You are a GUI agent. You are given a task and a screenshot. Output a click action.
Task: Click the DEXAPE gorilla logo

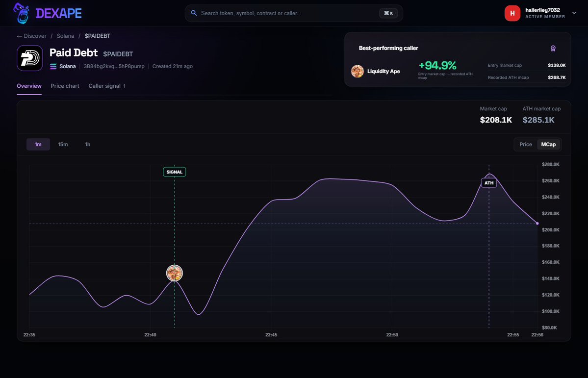22,13
